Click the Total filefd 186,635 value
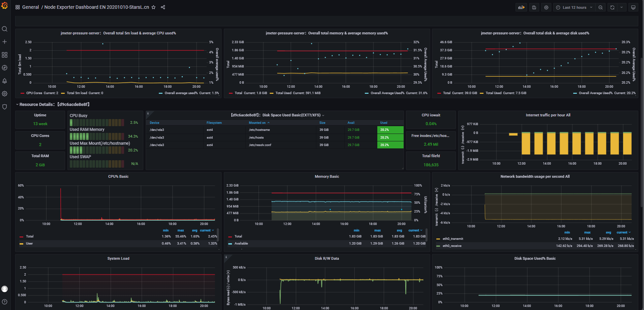The image size is (644, 310). [x=431, y=165]
